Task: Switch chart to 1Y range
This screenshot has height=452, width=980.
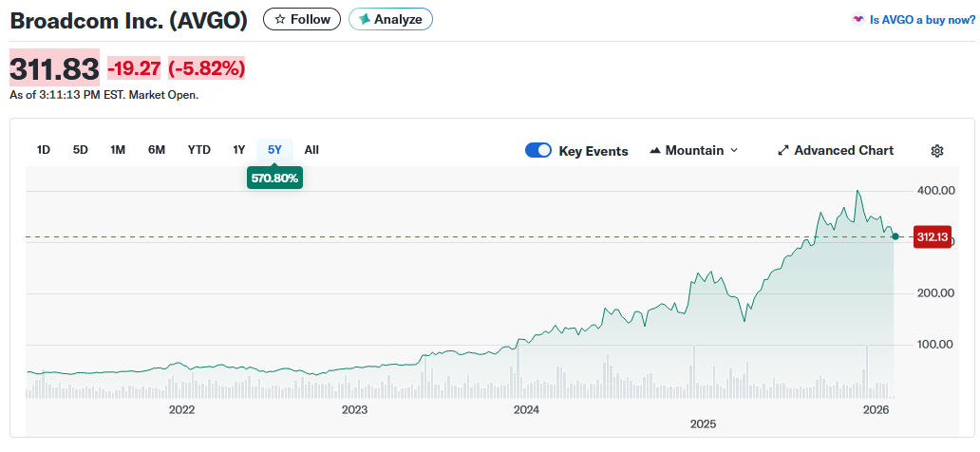Action: 239,150
